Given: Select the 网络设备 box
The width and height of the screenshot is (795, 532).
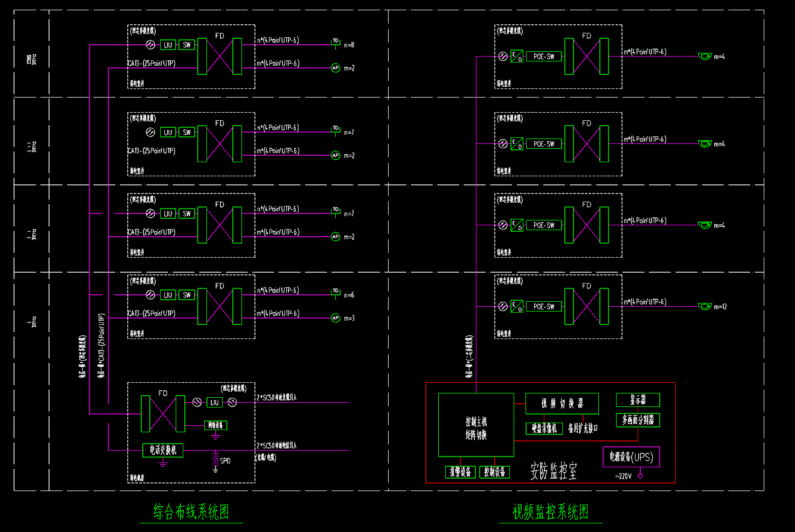Looking at the screenshot, I should [x=216, y=425].
